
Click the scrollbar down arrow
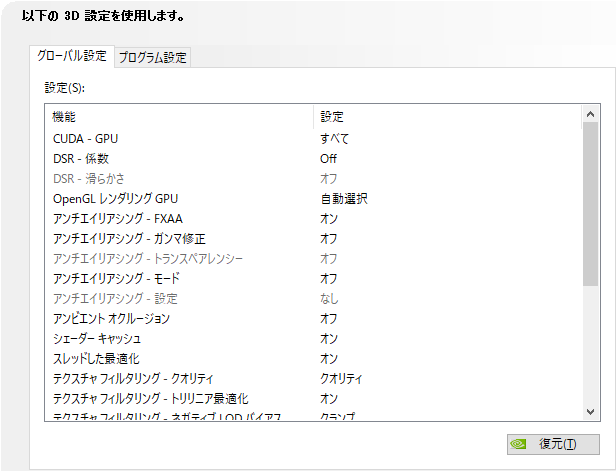590,412
